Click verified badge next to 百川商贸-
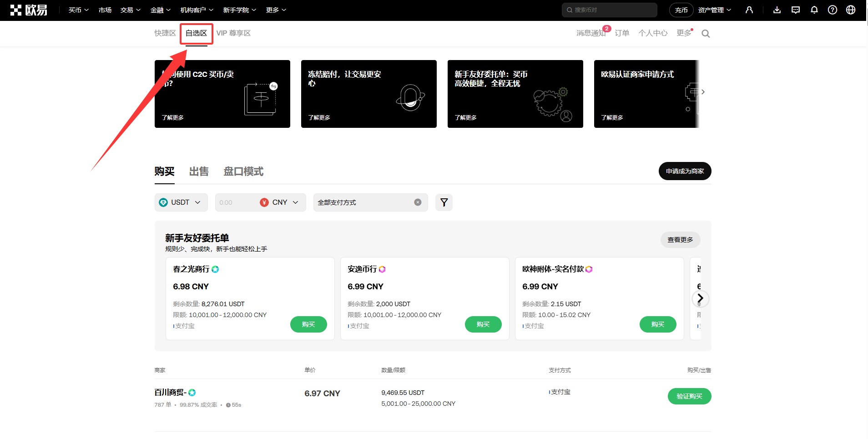This screenshot has width=868, height=439. 192,393
